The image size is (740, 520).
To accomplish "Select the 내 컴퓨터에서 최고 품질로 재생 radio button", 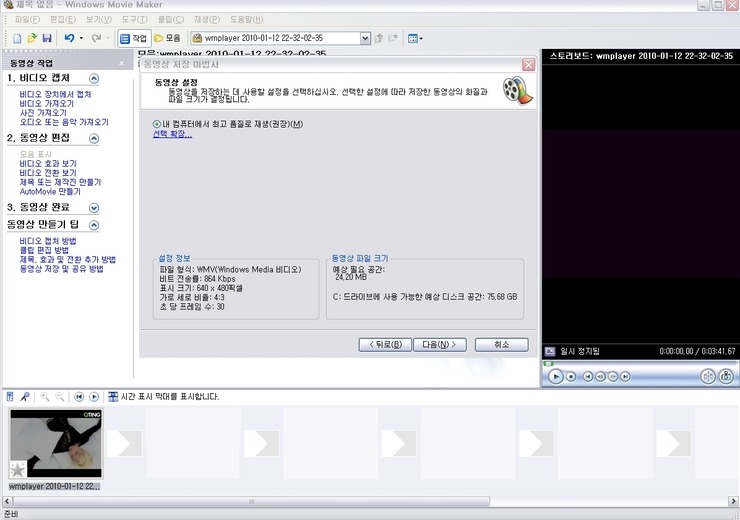I will pyautogui.click(x=157, y=124).
